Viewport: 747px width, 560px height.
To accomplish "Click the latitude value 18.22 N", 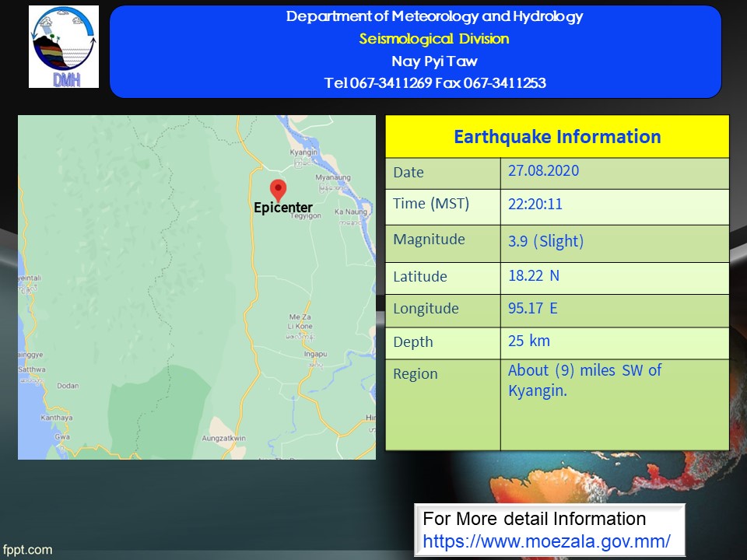I will (x=534, y=275).
